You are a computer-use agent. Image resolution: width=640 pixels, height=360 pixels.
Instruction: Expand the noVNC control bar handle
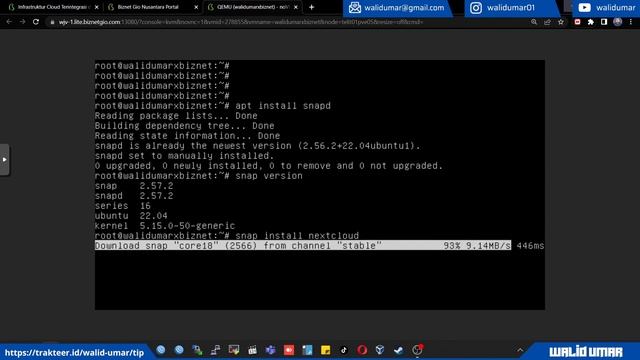(x=4, y=160)
